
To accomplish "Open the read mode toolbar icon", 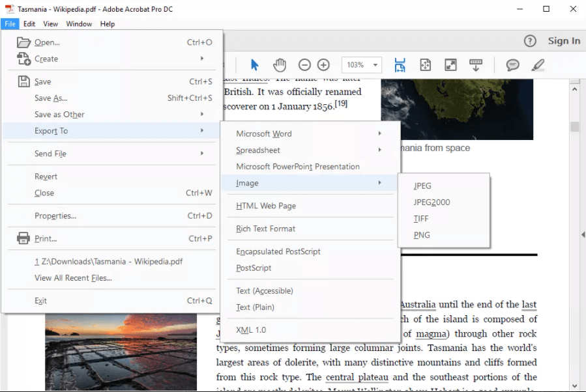I will (x=476, y=65).
